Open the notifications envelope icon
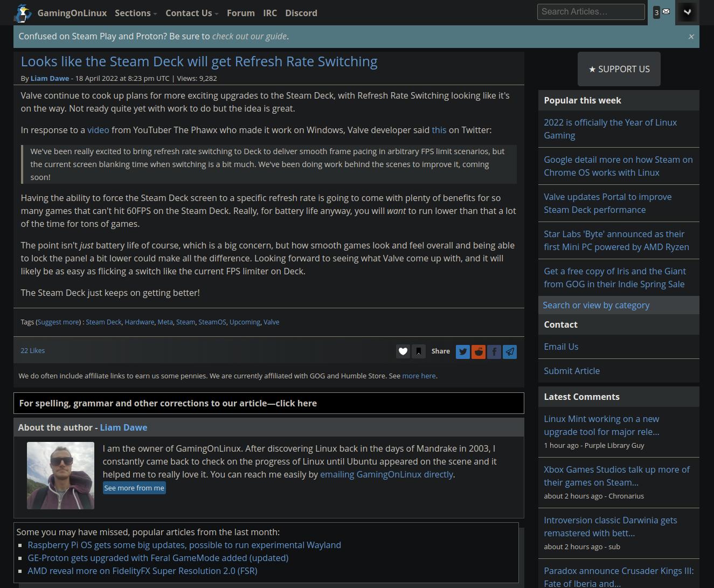The image size is (714, 588). tap(661, 12)
